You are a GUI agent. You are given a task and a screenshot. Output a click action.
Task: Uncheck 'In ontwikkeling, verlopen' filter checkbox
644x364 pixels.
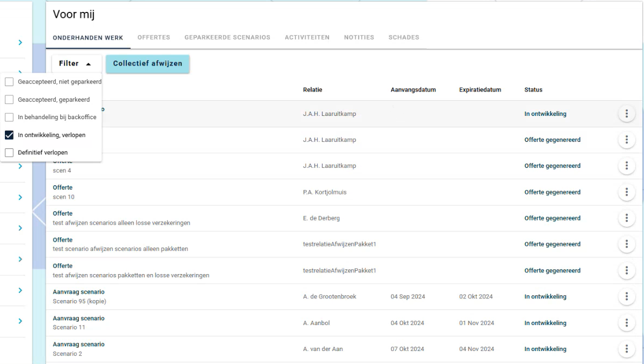pyautogui.click(x=9, y=135)
